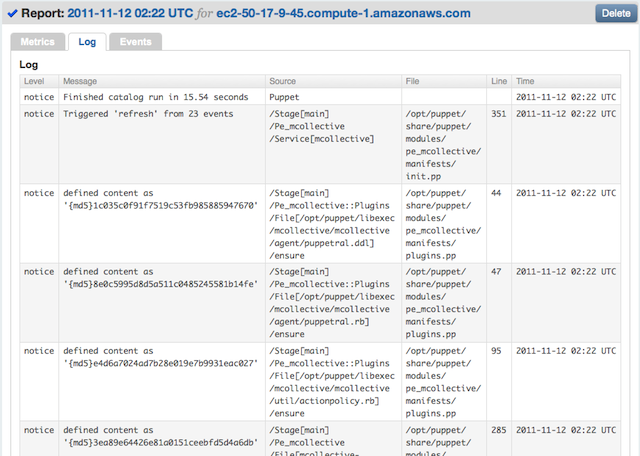
Task: Open the Events tab
Action: pos(135,42)
